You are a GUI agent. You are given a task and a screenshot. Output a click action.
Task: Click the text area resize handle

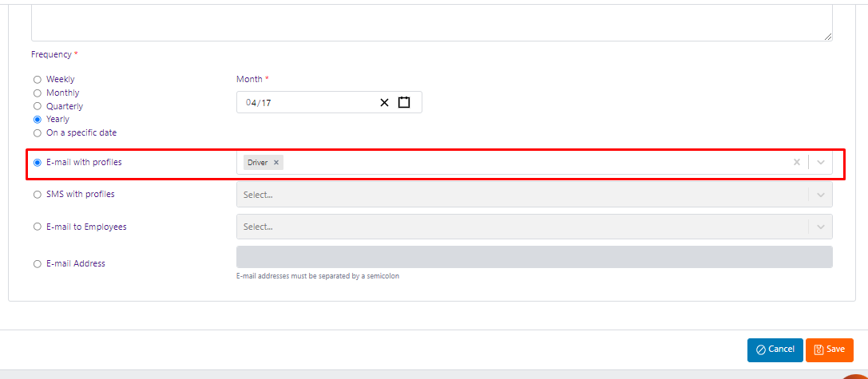(827, 37)
